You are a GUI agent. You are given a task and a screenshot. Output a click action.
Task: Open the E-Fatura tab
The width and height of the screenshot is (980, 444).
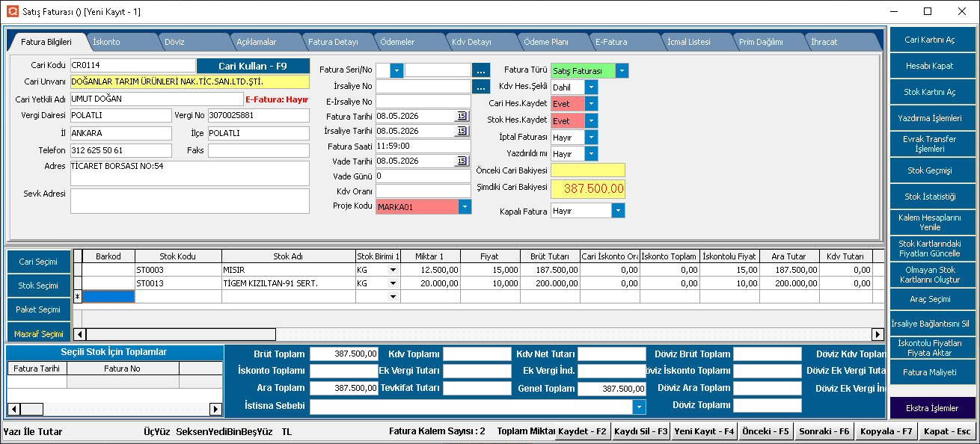coord(611,42)
